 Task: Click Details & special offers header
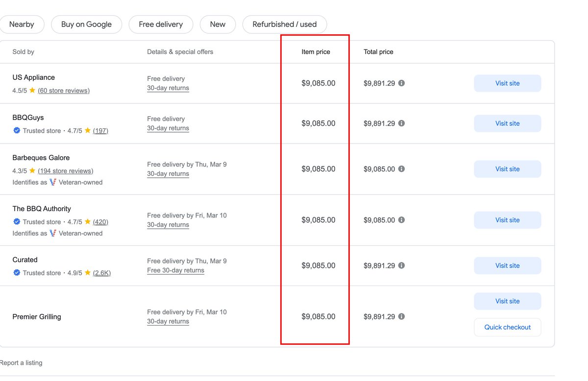click(180, 52)
